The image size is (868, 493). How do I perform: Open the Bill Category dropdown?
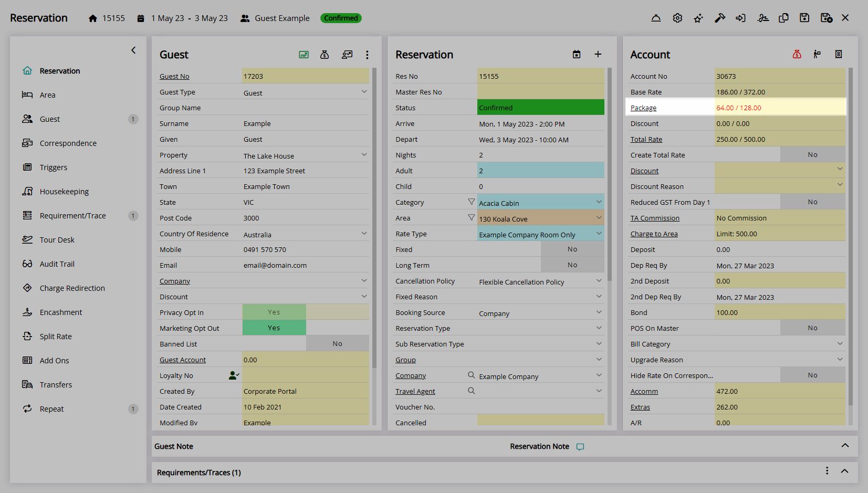click(x=780, y=344)
